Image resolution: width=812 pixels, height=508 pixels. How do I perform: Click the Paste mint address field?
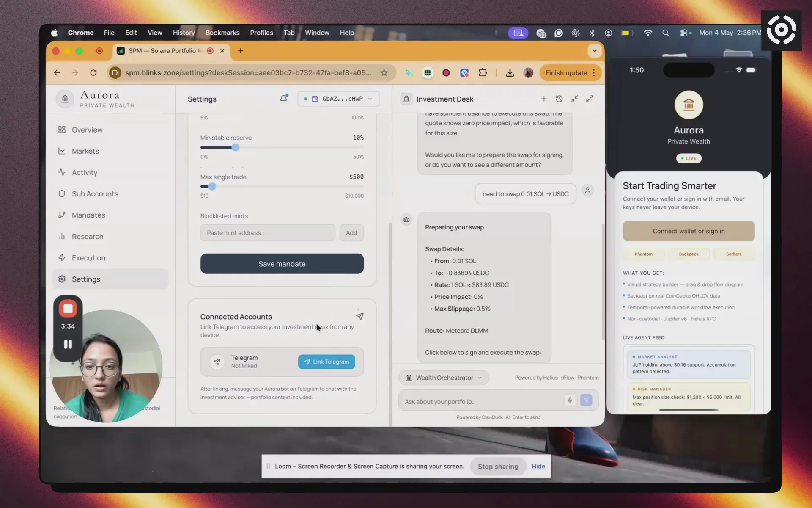[268, 233]
